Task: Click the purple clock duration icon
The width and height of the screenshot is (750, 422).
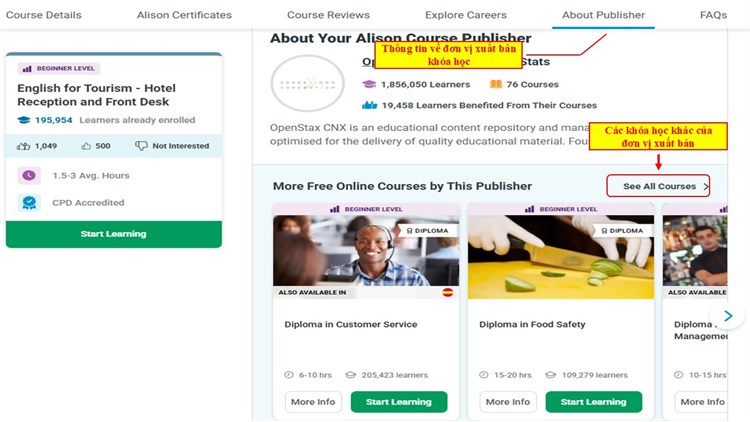Action: (x=29, y=176)
